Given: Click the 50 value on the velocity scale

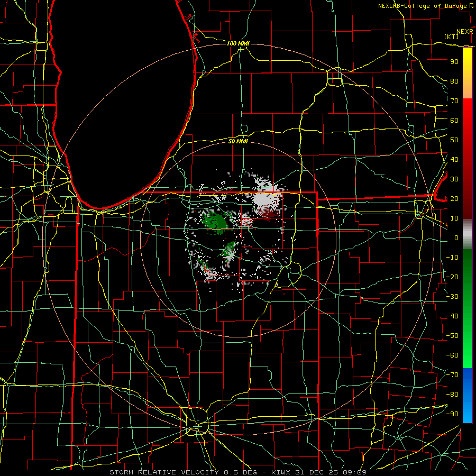Looking at the screenshot, I should (454, 140).
